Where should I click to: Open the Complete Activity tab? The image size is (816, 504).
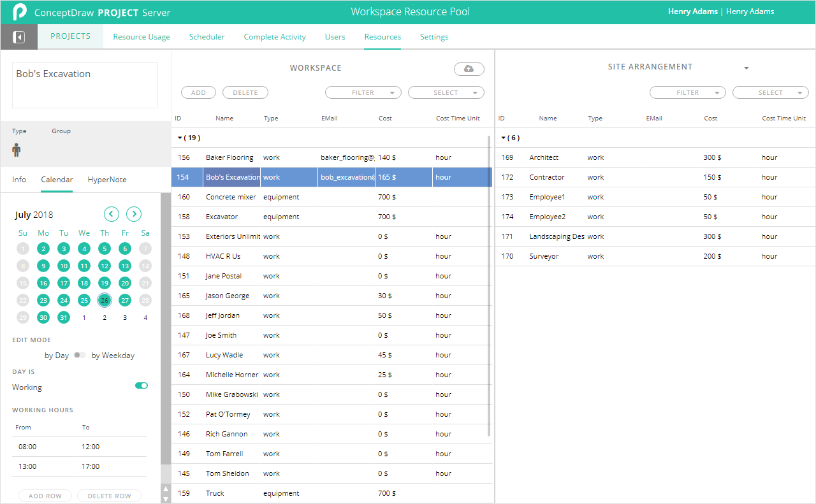click(x=275, y=37)
